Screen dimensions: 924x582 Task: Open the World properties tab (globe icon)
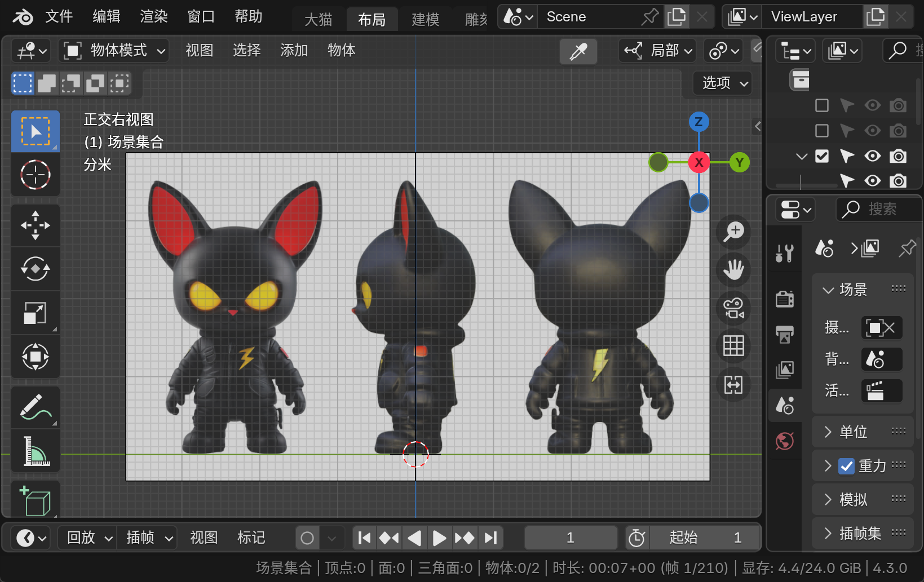pyautogui.click(x=784, y=441)
